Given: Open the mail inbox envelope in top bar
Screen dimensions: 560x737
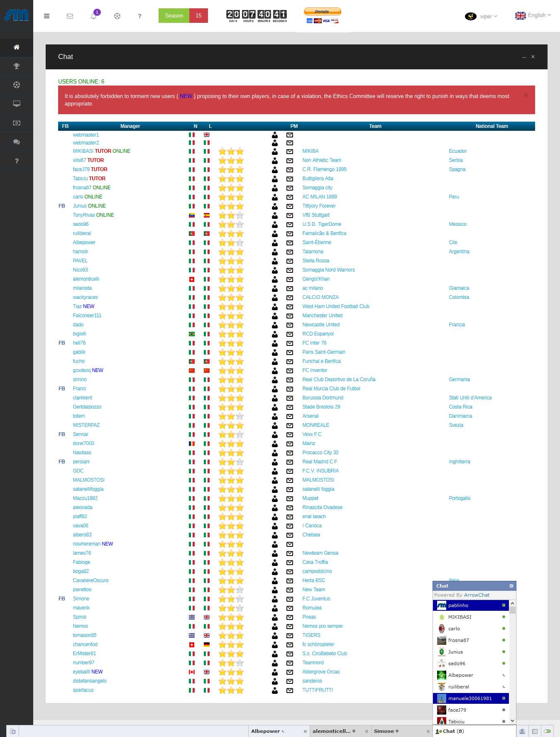Looking at the screenshot, I should [x=70, y=16].
